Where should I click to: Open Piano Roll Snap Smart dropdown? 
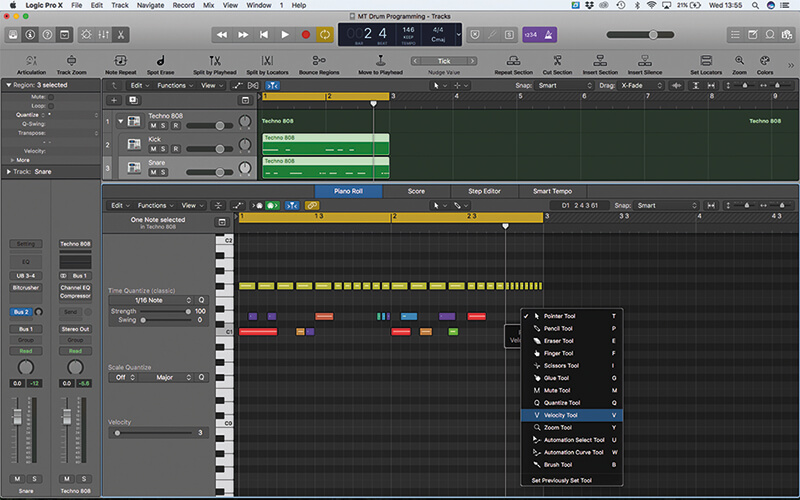(x=666, y=206)
